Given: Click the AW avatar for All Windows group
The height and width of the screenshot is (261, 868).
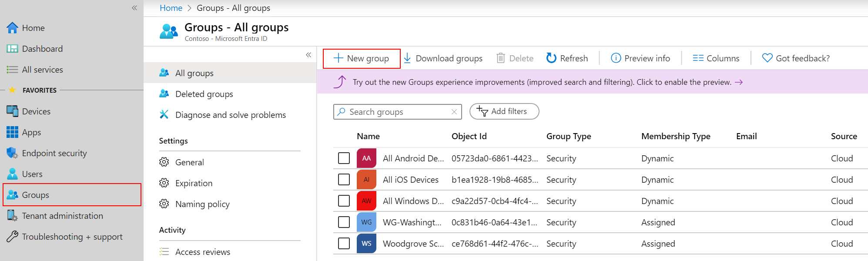Looking at the screenshot, I should 366,201.
